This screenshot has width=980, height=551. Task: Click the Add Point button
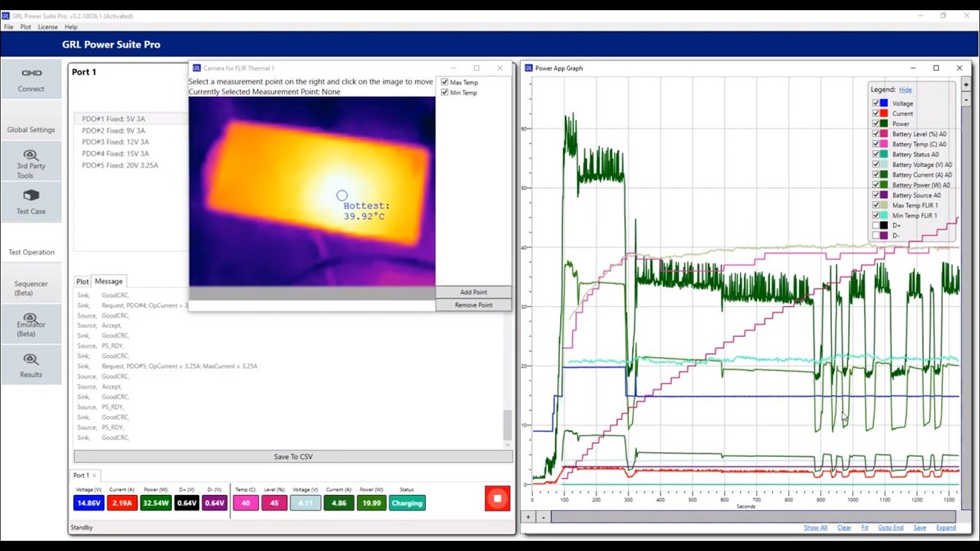click(x=473, y=292)
